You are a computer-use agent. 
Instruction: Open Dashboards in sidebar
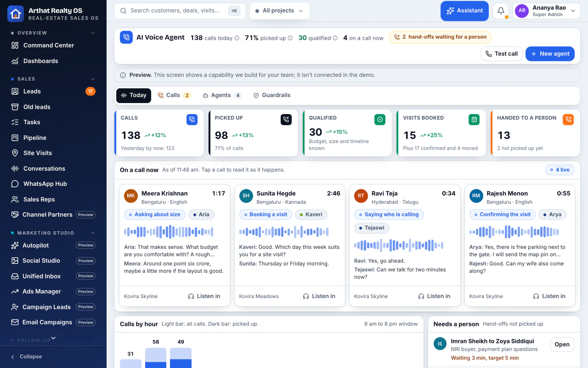tap(53, 61)
